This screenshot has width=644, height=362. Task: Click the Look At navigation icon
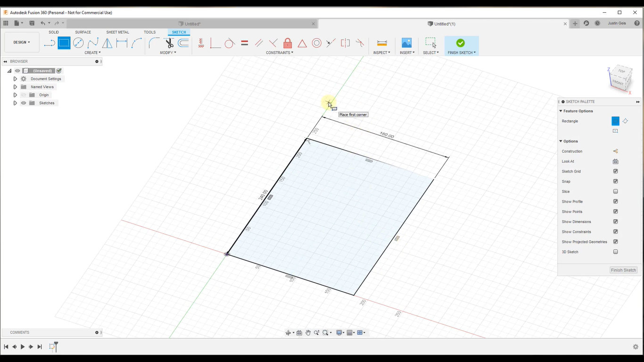[299, 333]
